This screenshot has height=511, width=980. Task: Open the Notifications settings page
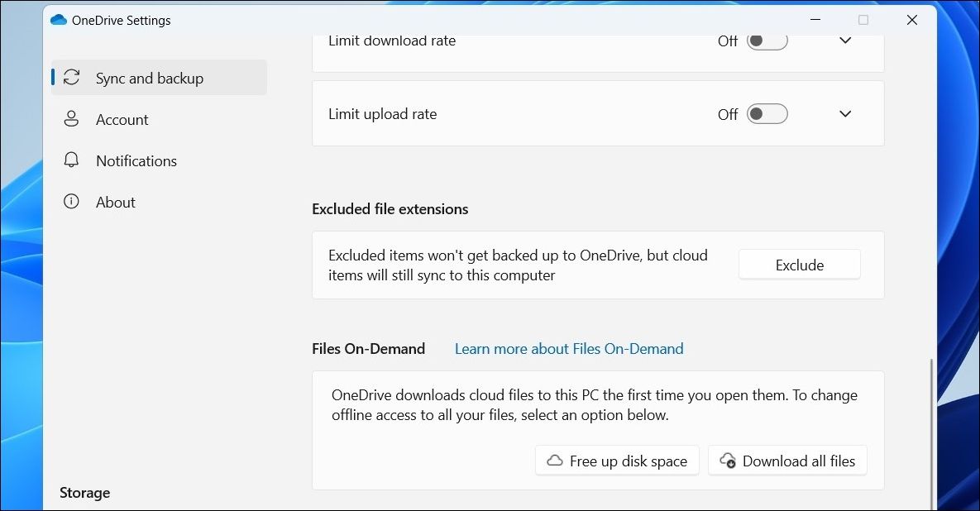[x=136, y=160]
